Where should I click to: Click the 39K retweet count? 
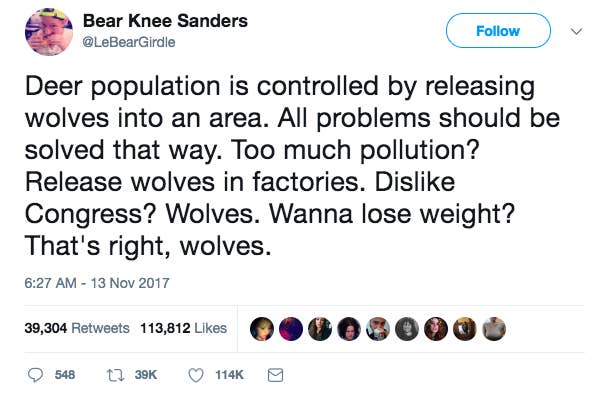(x=146, y=375)
